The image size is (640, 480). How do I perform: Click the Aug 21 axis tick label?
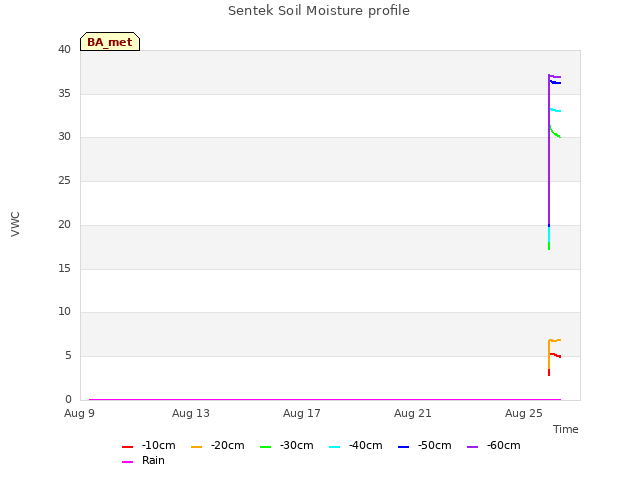(x=413, y=413)
